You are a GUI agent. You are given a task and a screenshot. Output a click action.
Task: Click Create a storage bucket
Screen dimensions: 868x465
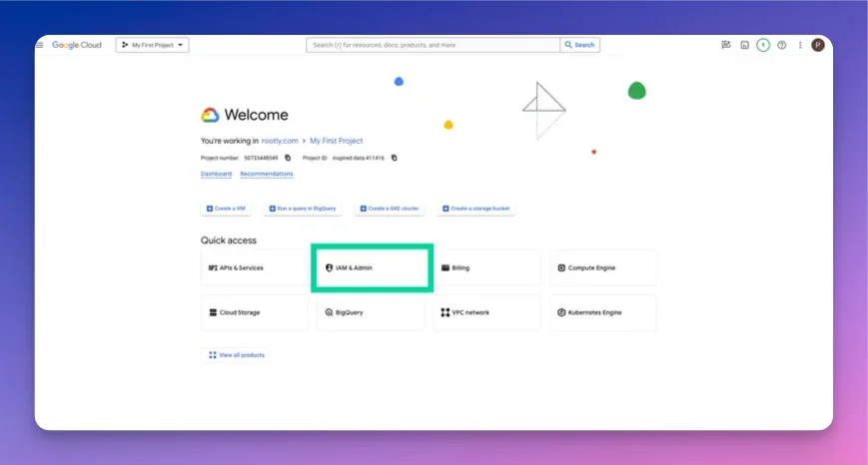tap(476, 209)
